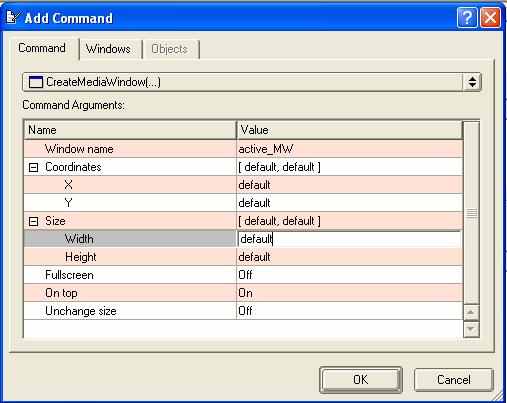Image resolution: width=507 pixels, height=403 pixels.
Task: Click the Add Command title bar icon
Action: 13,17
